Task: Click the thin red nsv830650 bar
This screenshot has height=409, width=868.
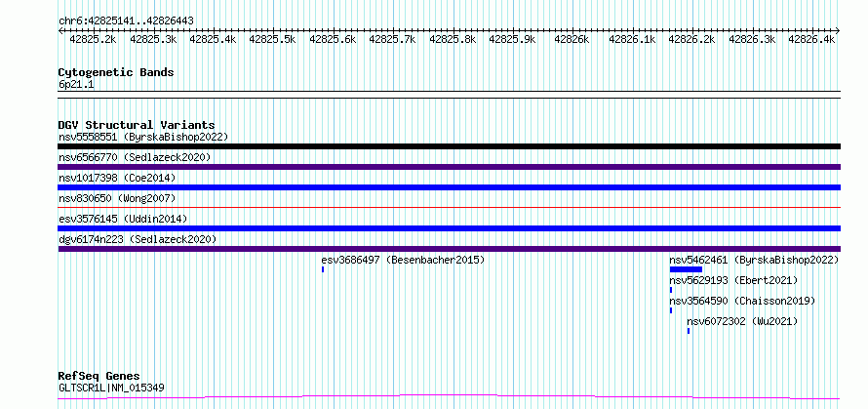Action: point(450,207)
